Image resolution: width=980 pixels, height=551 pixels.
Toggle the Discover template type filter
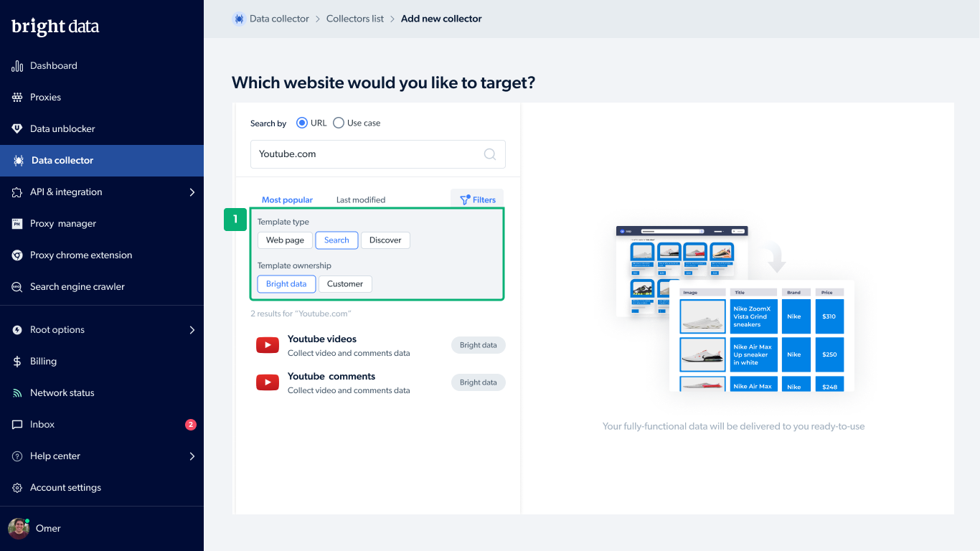(x=385, y=240)
